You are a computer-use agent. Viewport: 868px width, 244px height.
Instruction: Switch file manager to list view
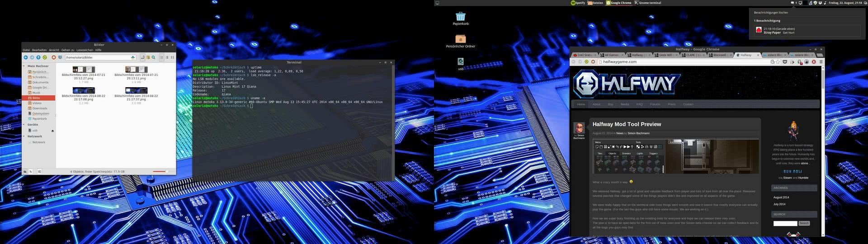[x=167, y=57]
